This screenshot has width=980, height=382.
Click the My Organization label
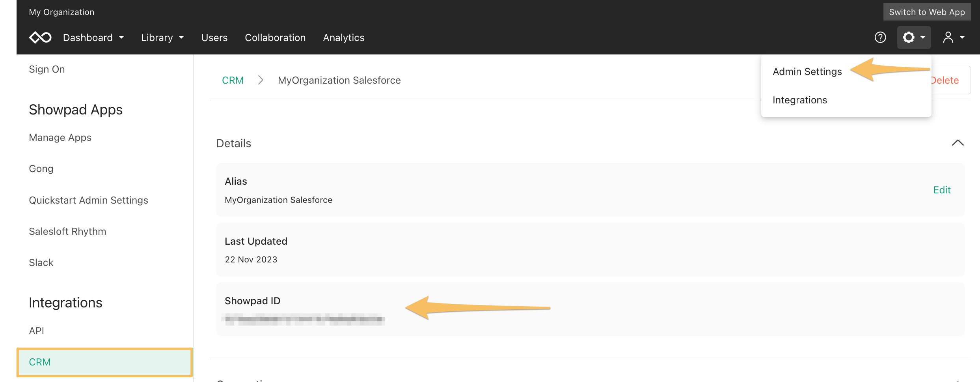(x=61, y=12)
